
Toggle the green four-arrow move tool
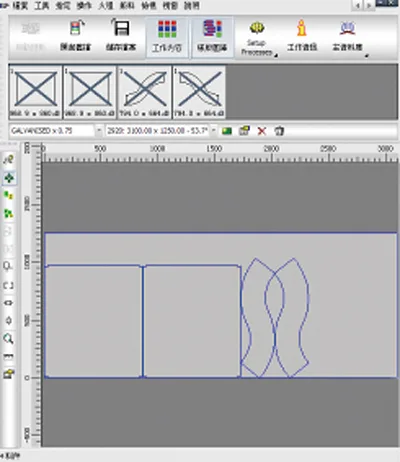(x=9, y=178)
